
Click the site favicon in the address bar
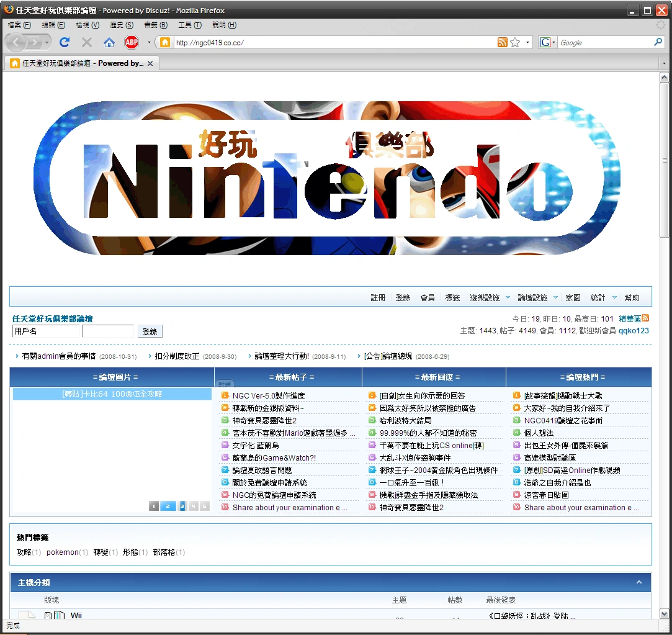click(x=165, y=42)
